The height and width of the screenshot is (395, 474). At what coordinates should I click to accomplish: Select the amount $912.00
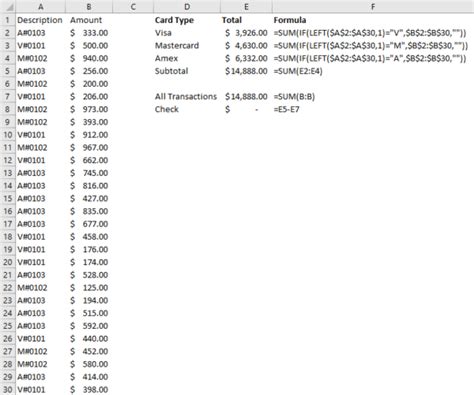pyautogui.click(x=89, y=135)
